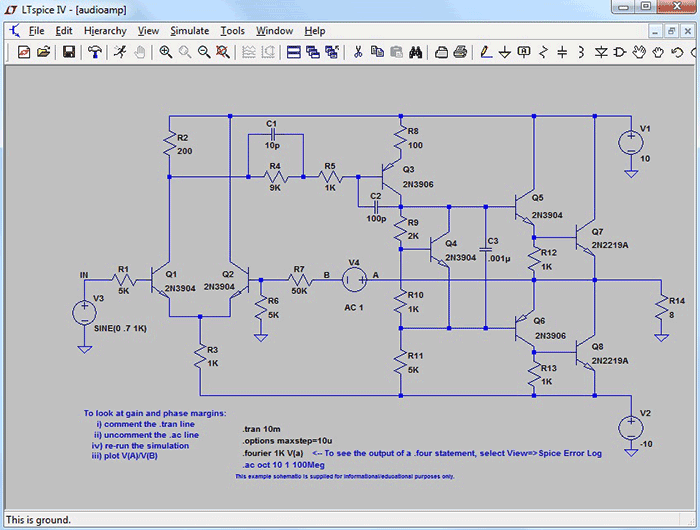
Task: Select the Zoom Out magnifier tool
Action: (204, 52)
